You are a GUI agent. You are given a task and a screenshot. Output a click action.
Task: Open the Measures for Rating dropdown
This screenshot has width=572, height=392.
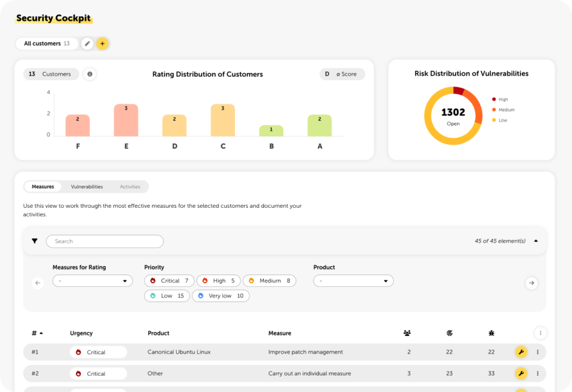93,281
